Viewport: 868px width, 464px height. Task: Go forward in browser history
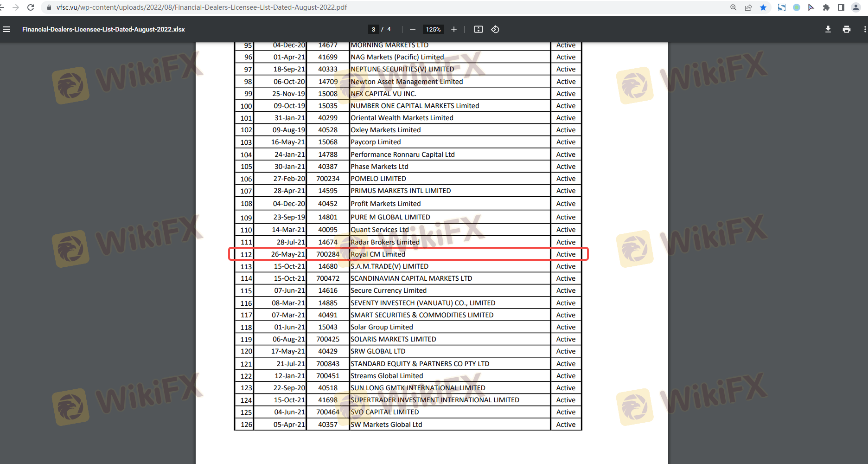pyautogui.click(x=16, y=7)
